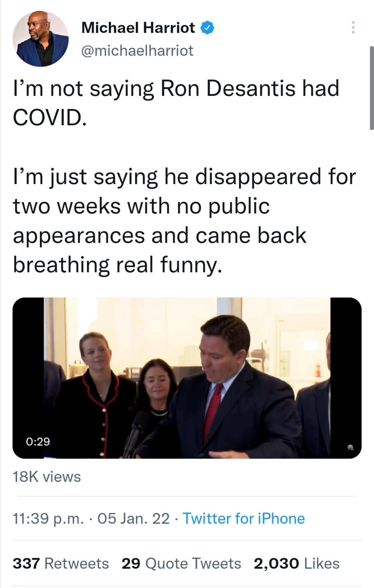Open the Twitter for iPhone link
The image size is (374, 588).
pos(243,518)
